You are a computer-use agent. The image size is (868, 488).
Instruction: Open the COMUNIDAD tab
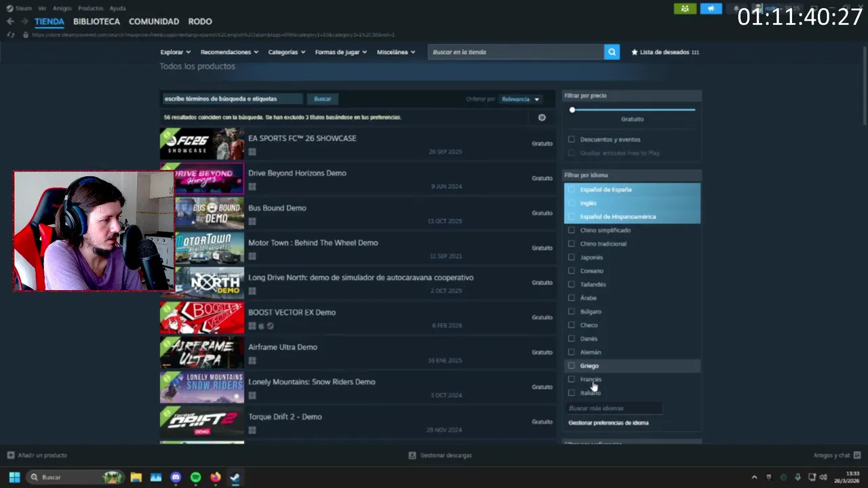coord(154,22)
